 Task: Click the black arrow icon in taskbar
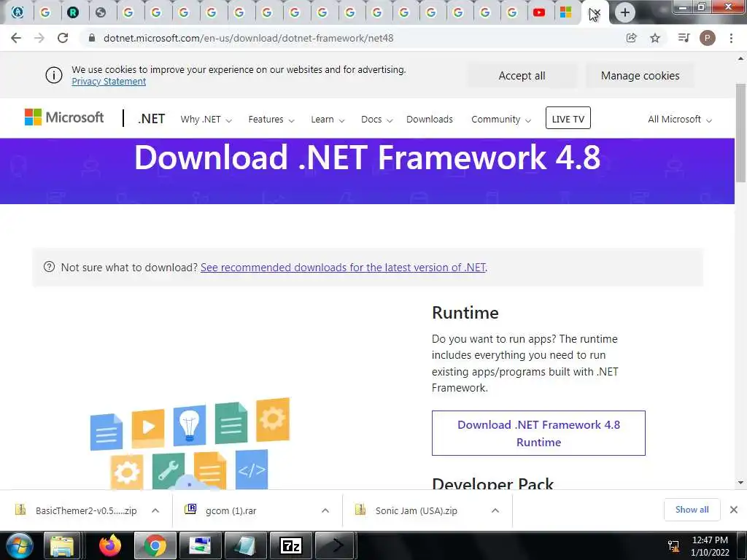point(336,545)
